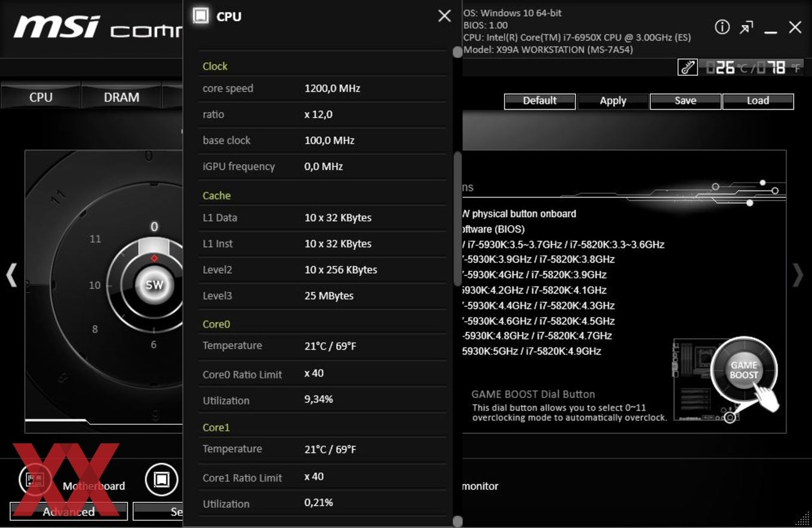The width and height of the screenshot is (812, 528).
Task: Click the ratio value x 12,0
Action: click(x=318, y=115)
